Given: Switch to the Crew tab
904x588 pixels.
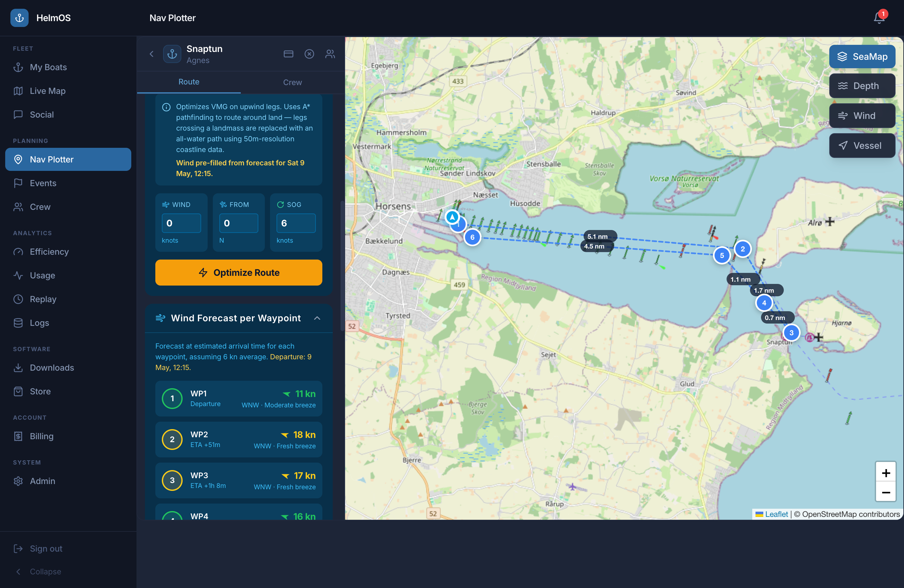Looking at the screenshot, I should pos(292,83).
